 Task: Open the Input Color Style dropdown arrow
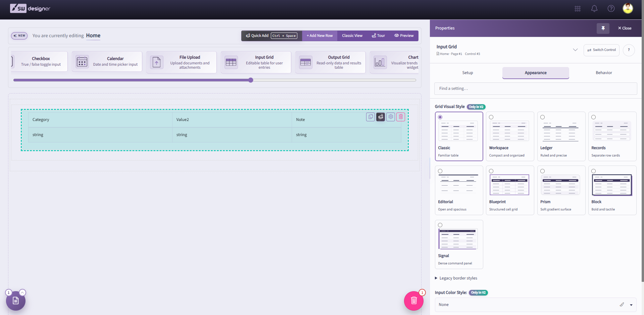(631, 305)
